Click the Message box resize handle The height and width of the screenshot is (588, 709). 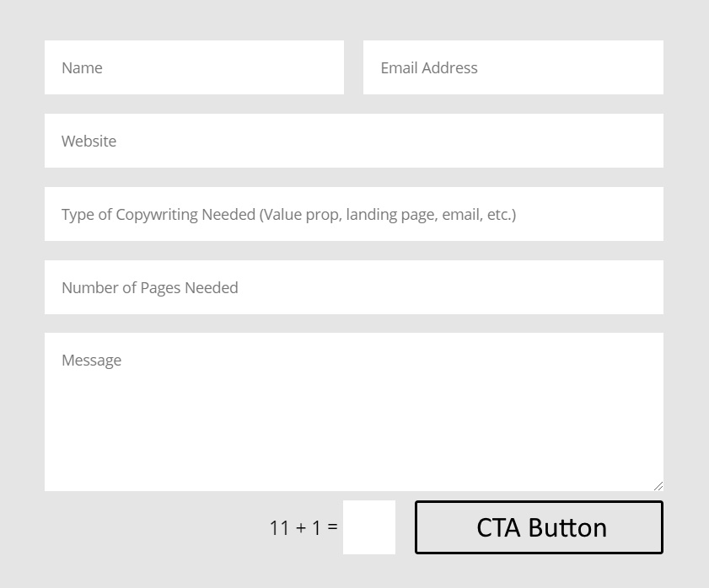pyautogui.click(x=658, y=486)
